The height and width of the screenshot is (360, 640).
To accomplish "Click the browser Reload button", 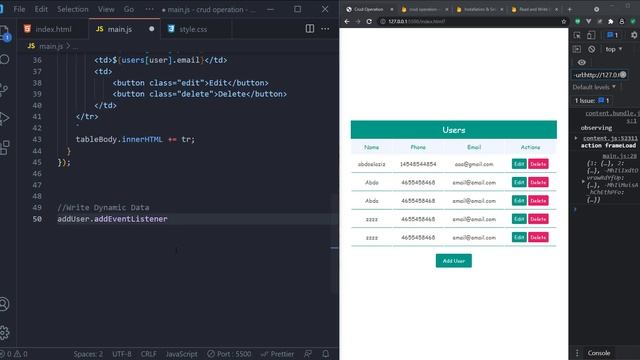I will click(369, 21).
